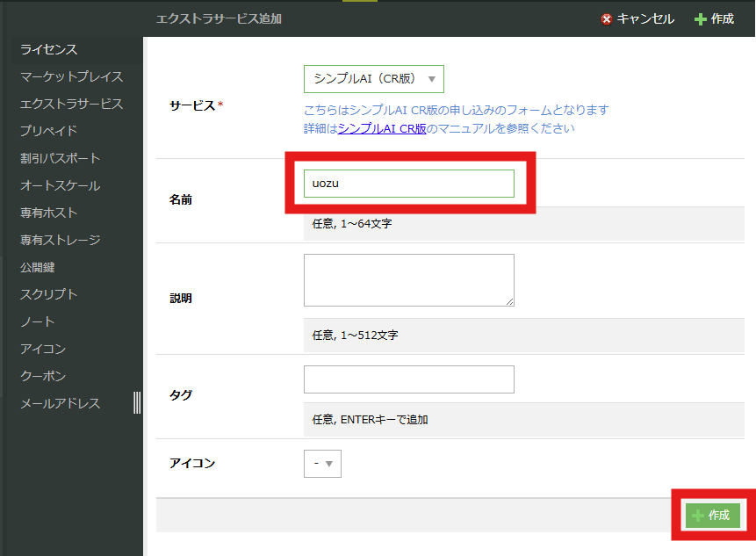Select スクリプト sidebar item
The image size is (756, 556).
tap(49, 294)
